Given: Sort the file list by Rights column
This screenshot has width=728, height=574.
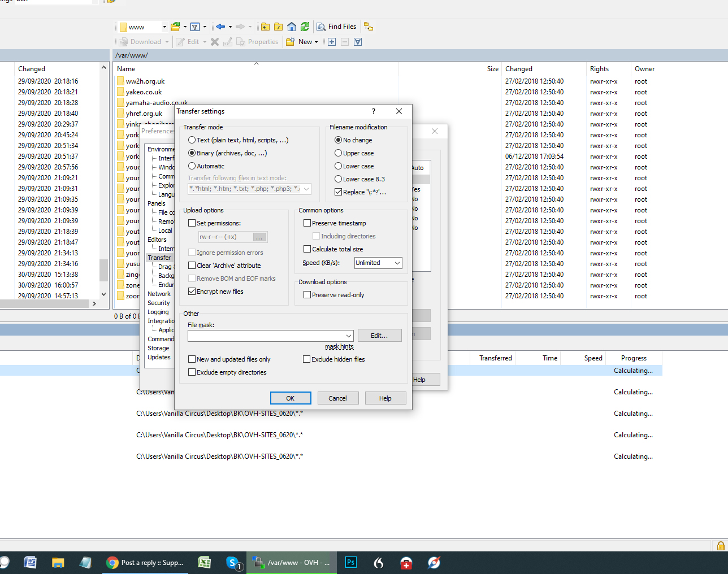Looking at the screenshot, I should [599, 69].
